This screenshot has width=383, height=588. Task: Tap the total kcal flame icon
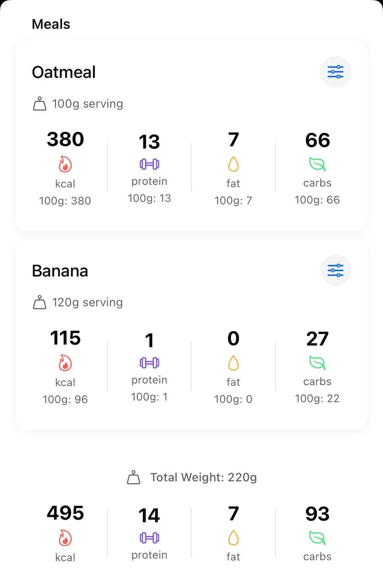(65, 538)
